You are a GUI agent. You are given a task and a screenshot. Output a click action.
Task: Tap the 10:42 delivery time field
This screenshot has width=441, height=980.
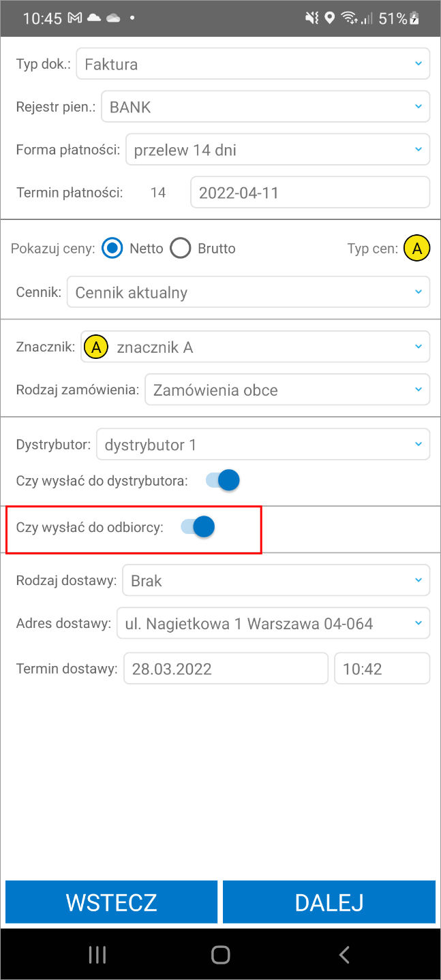click(x=382, y=668)
